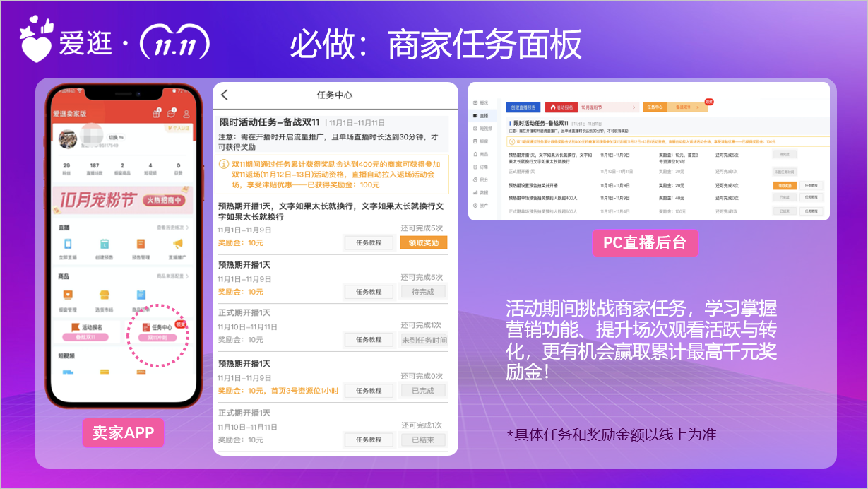Click the pink 卖家APP label
Screen dimensions: 868x489
pos(124,433)
